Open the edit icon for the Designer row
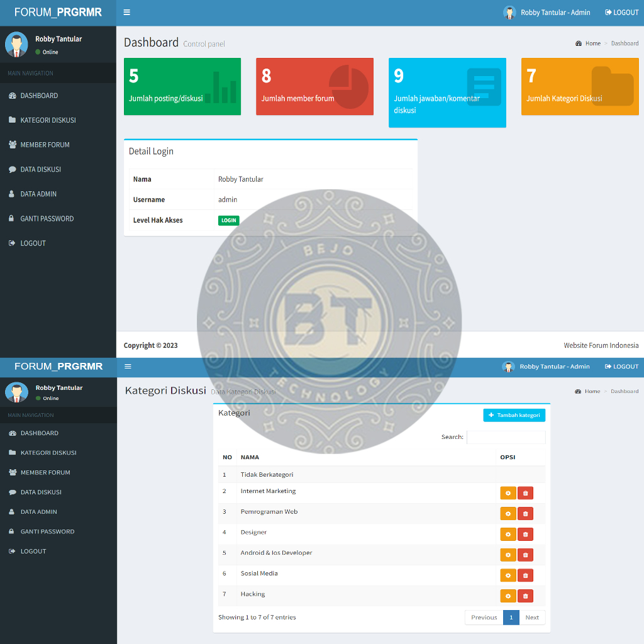644x644 pixels. click(x=508, y=534)
